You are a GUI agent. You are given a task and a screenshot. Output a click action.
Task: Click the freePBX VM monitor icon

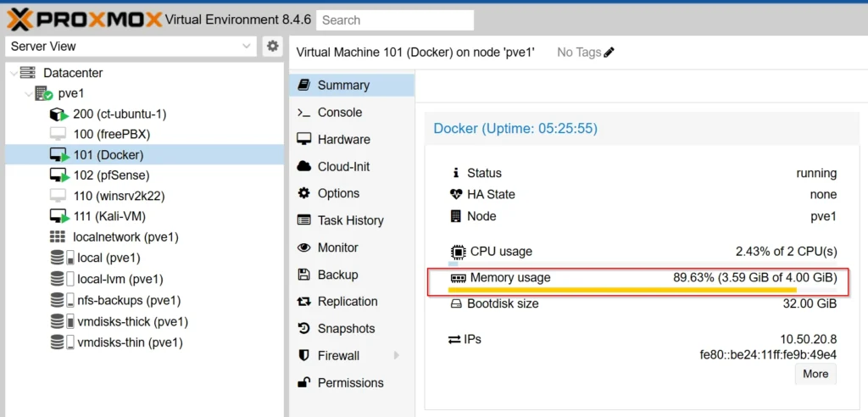58,134
